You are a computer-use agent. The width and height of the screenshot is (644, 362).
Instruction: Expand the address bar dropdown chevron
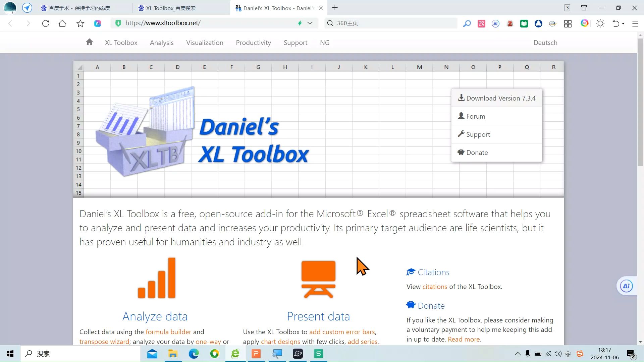click(310, 23)
